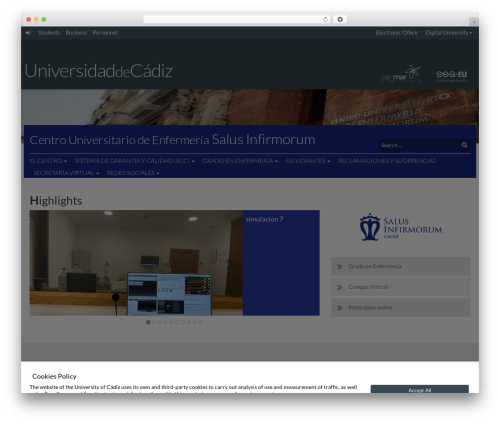Click the Universidad de Cádiz logo
500x423 pixels.
pos(99,71)
